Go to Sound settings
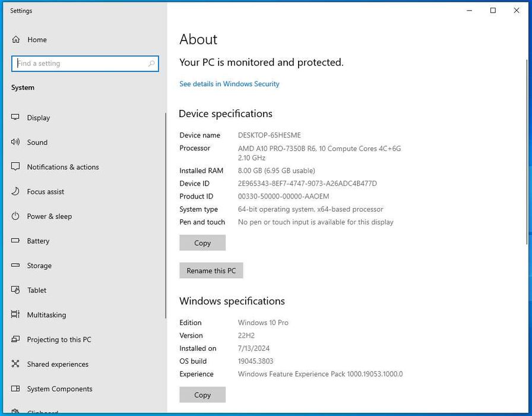 (85, 142)
